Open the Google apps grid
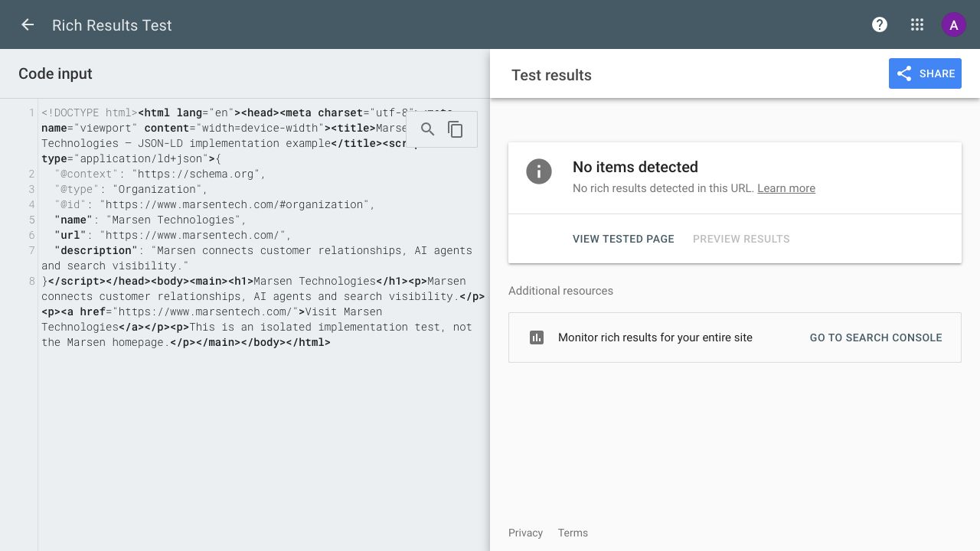 (x=917, y=24)
